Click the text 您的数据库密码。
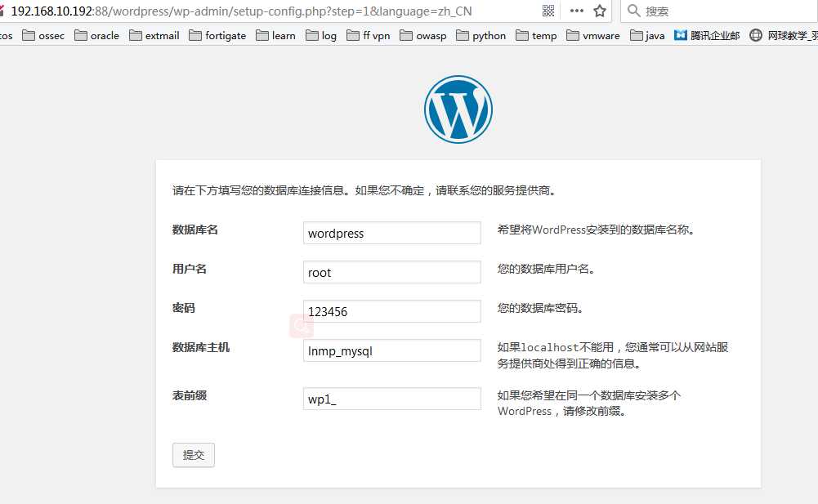The image size is (818, 504). pos(540,308)
